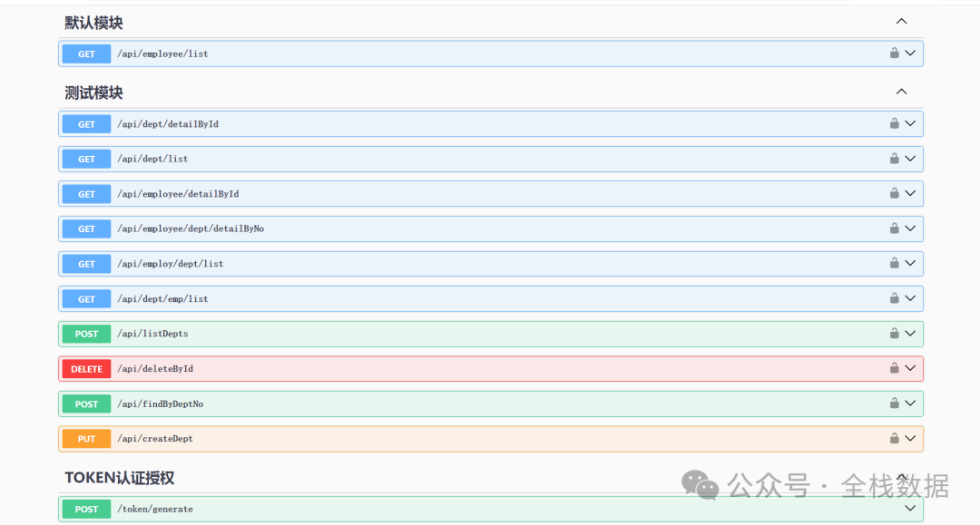This screenshot has height=525, width=980.
Task: Click lock icon on /api/employee/list row
Action: point(894,53)
